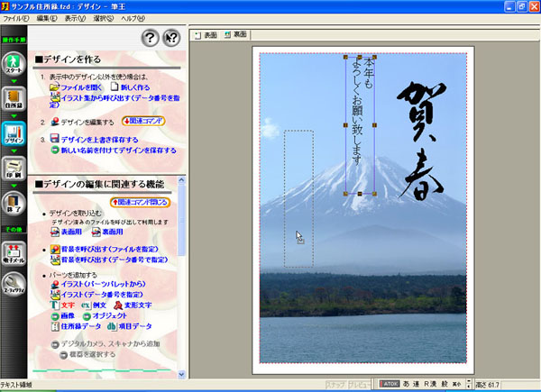This screenshot has width=541, height=392.
Task: Add 住所録データ to the design
Action: [x=78, y=327]
